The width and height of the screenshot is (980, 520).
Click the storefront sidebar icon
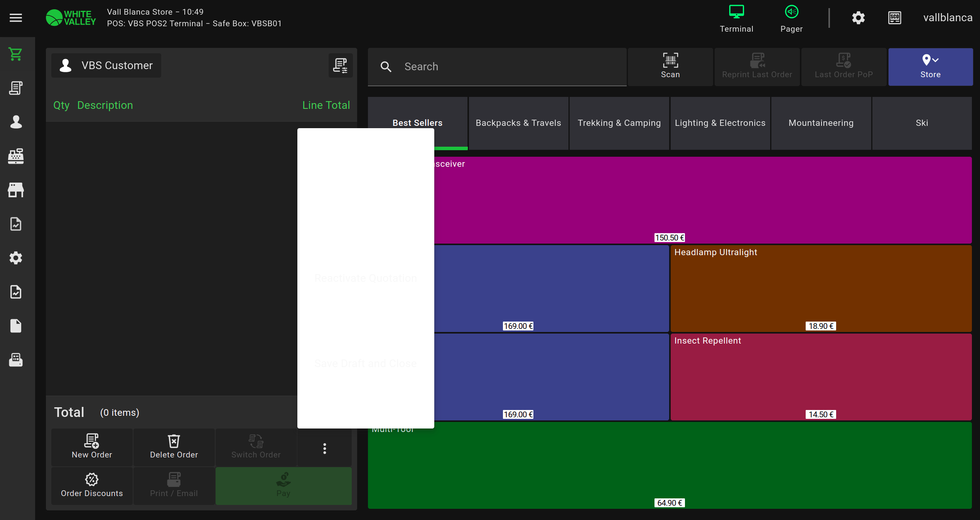(16, 190)
